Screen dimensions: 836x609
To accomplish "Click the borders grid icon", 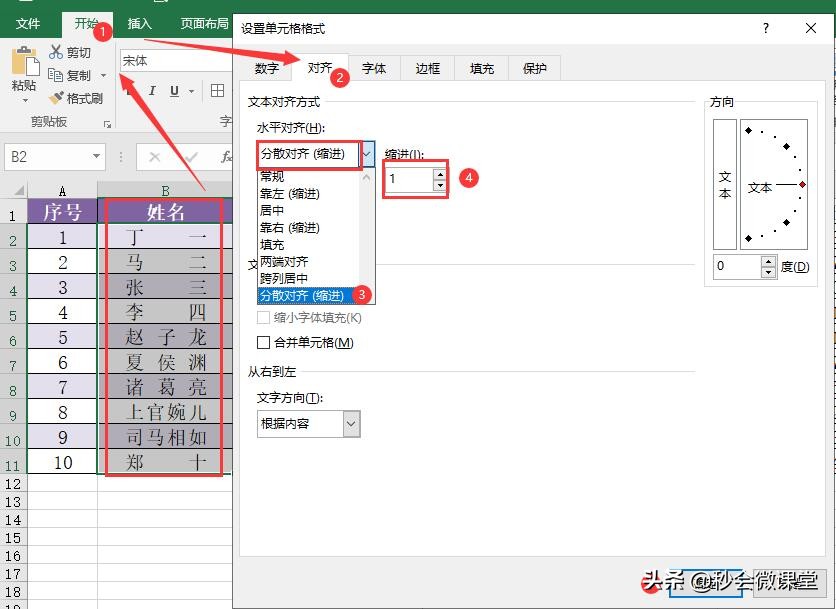I will tap(217, 91).
